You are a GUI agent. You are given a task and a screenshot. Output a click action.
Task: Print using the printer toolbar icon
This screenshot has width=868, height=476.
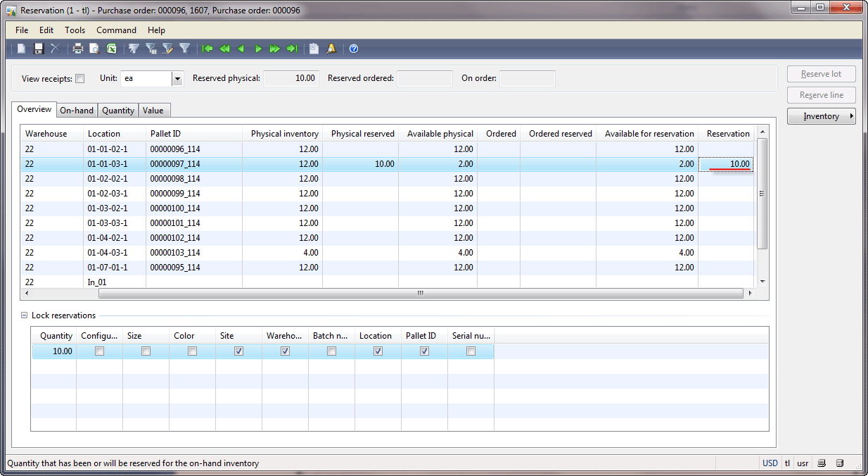point(78,49)
